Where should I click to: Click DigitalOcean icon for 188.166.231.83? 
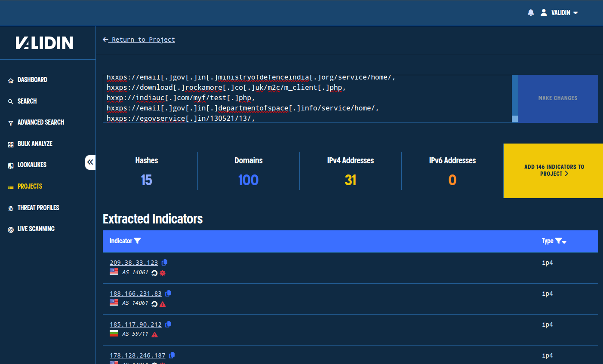pyautogui.click(x=154, y=304)
